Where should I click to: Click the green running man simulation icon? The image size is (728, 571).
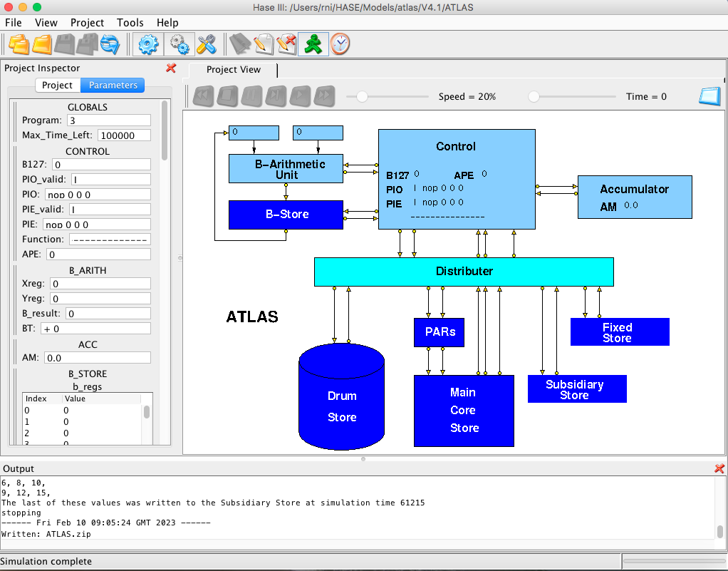tap(313, 45)
